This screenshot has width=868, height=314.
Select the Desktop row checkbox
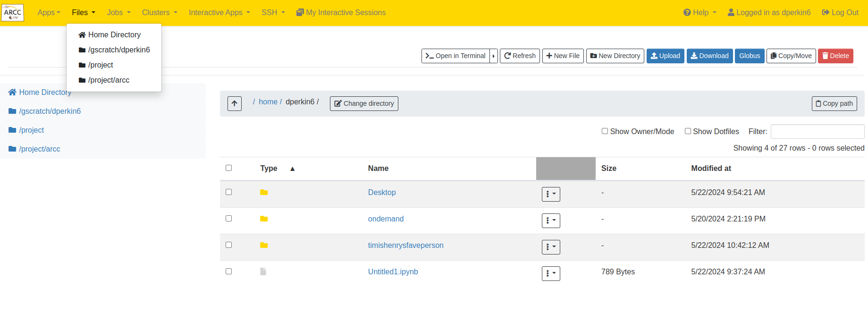(229, 192)
